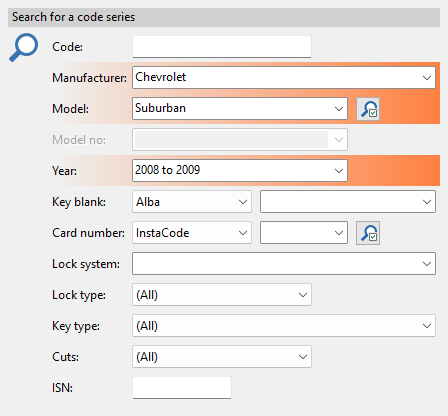Click into the ISN input field
Viewport: 448px width, 416px height.
coord(182,388)
